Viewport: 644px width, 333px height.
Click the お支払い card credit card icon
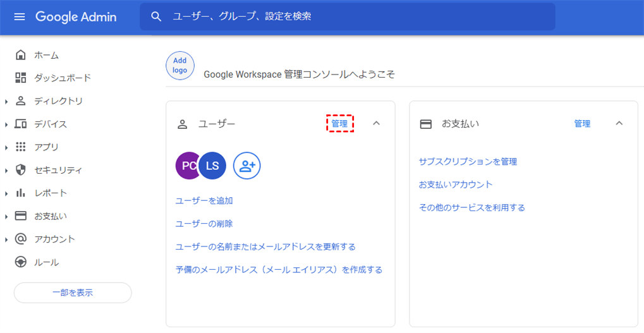[x=426, y=124]
